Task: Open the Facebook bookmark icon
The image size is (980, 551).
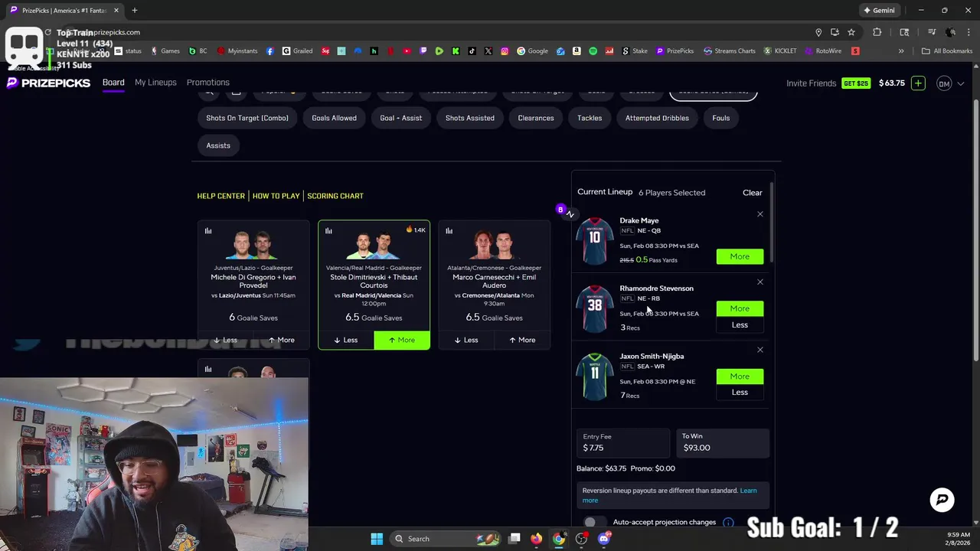Action: coord(270,51)
